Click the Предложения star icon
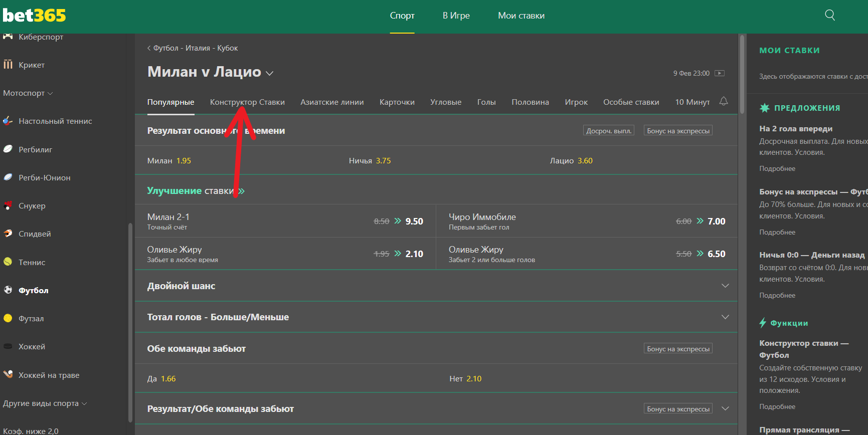 [x=764, y=108]
